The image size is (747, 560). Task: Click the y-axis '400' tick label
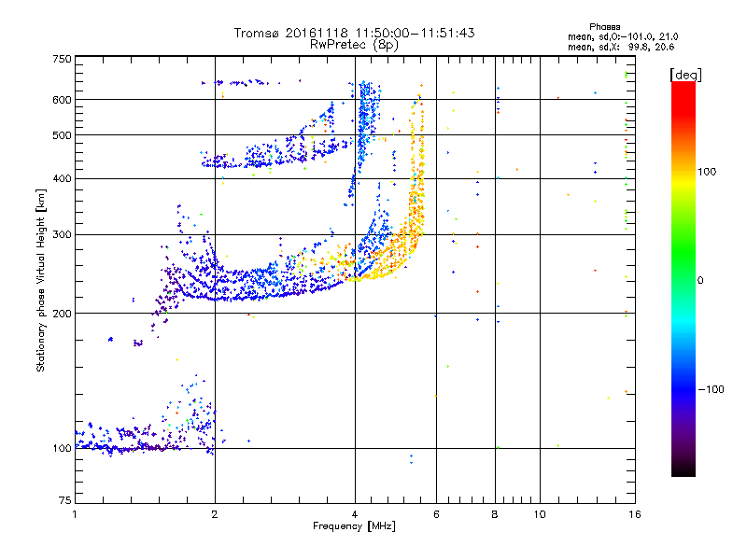[62, 179]
